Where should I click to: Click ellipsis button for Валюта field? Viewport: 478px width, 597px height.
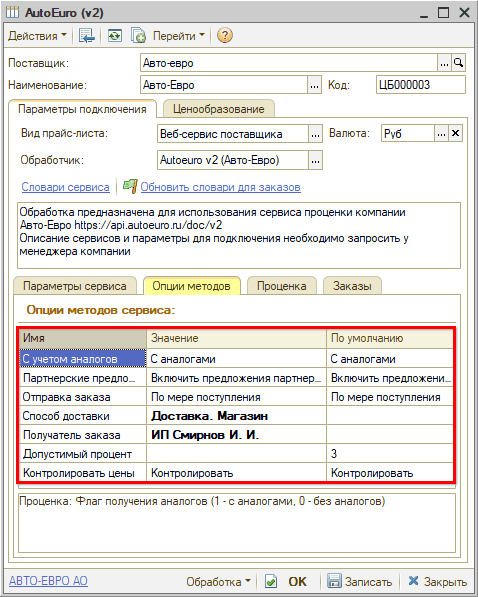pos(441,134)
